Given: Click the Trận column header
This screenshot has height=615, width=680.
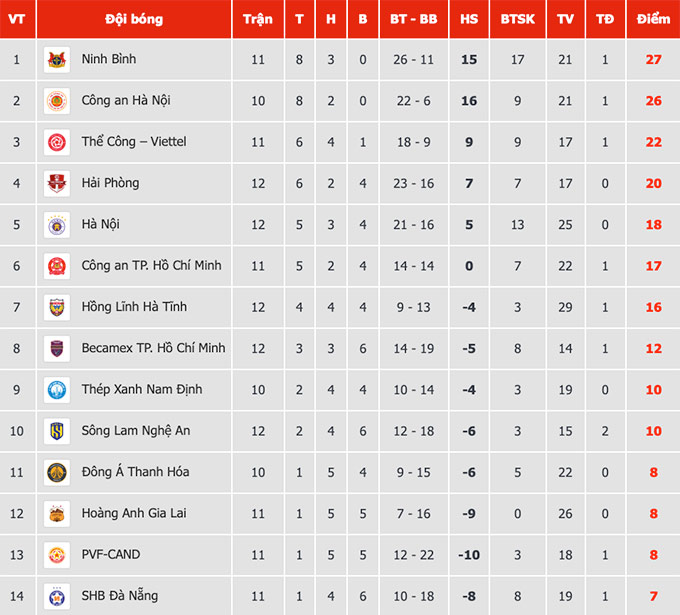Looking at the screenshot, I should pos(258,19).
